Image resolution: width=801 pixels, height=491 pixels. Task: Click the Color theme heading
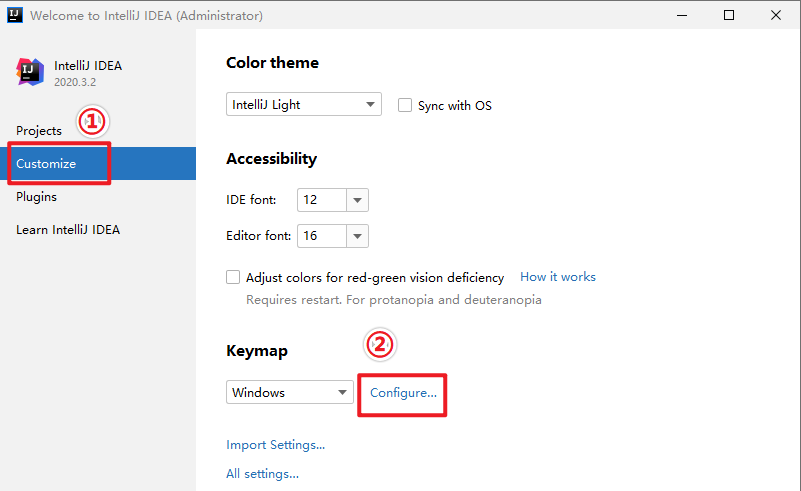click(272, 63)
